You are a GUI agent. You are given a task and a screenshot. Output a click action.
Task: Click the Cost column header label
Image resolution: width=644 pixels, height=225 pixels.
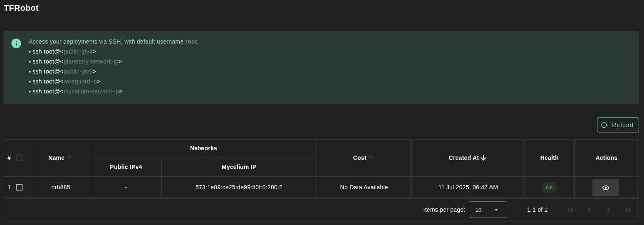[359, 158]
